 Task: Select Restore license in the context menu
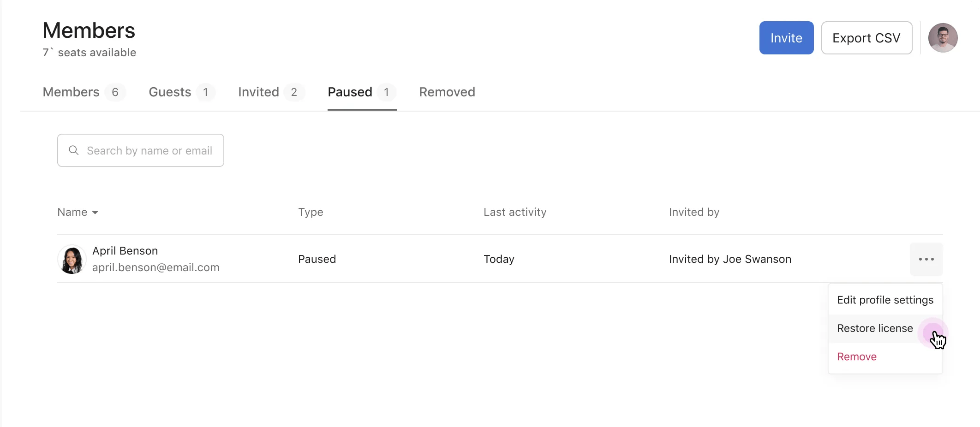(x=875, y=328)
